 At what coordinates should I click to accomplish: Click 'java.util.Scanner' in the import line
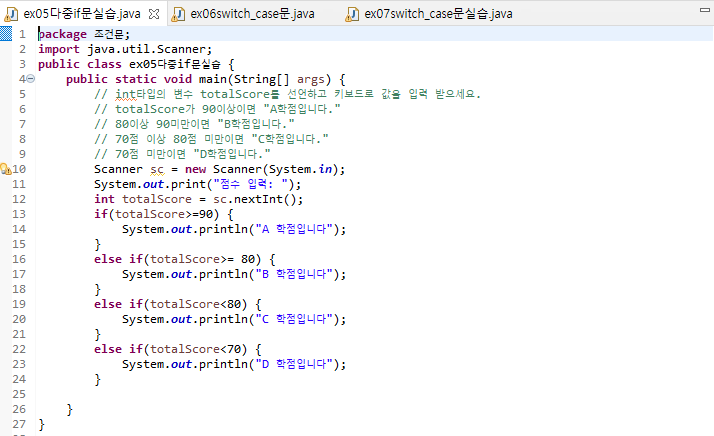click(146, 49)
